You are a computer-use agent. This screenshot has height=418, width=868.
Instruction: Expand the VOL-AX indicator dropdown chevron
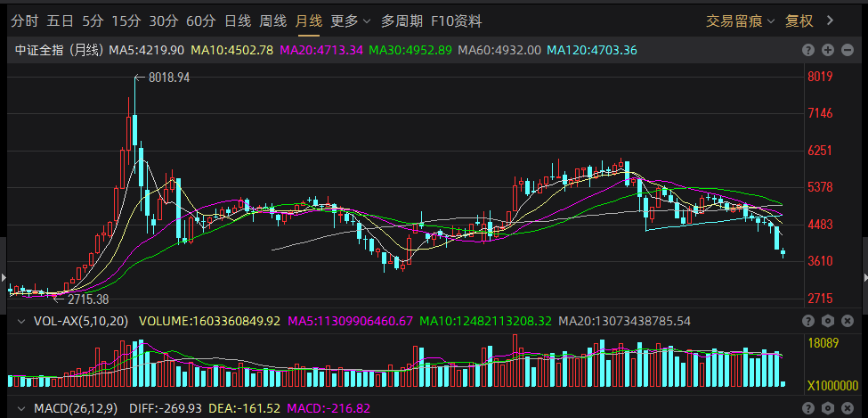21,321
